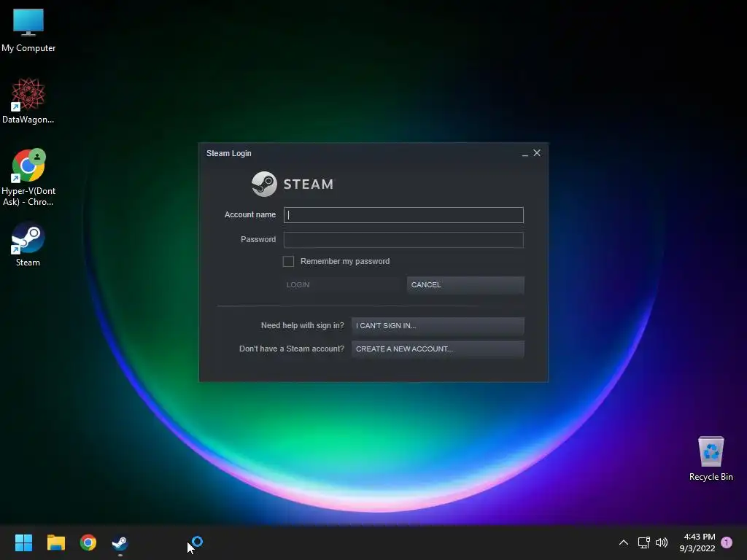Click the CANCEL button
This screenshot has height=560, width=747.
coord(465,285)
